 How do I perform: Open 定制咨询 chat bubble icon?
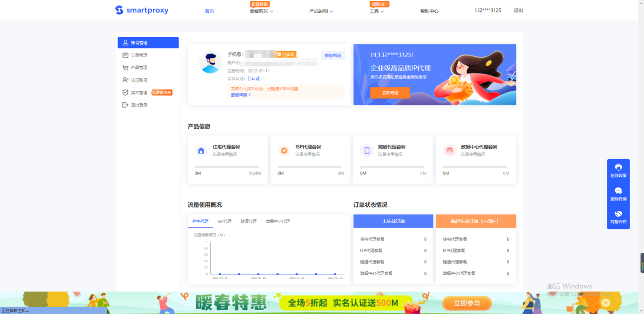618,191
